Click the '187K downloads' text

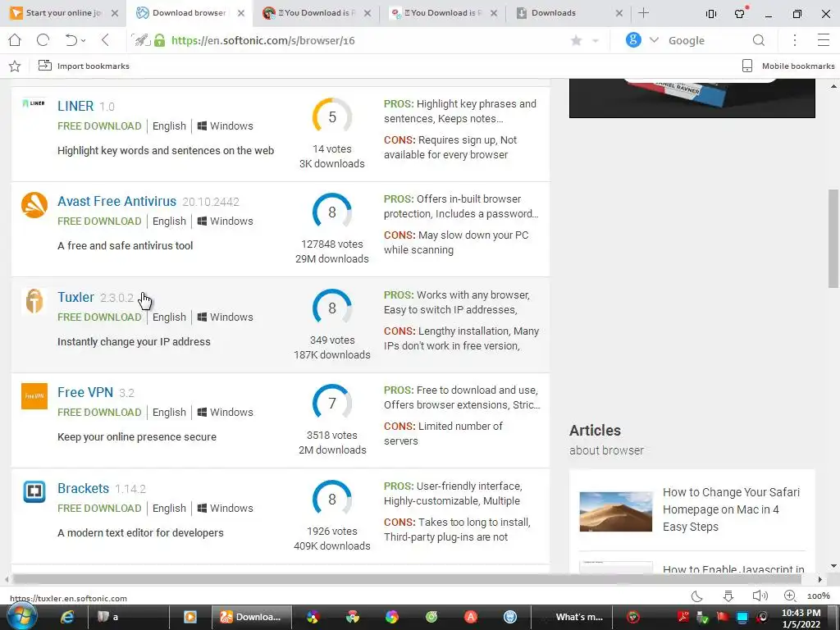pyautogui.click(x=332, y=355)
